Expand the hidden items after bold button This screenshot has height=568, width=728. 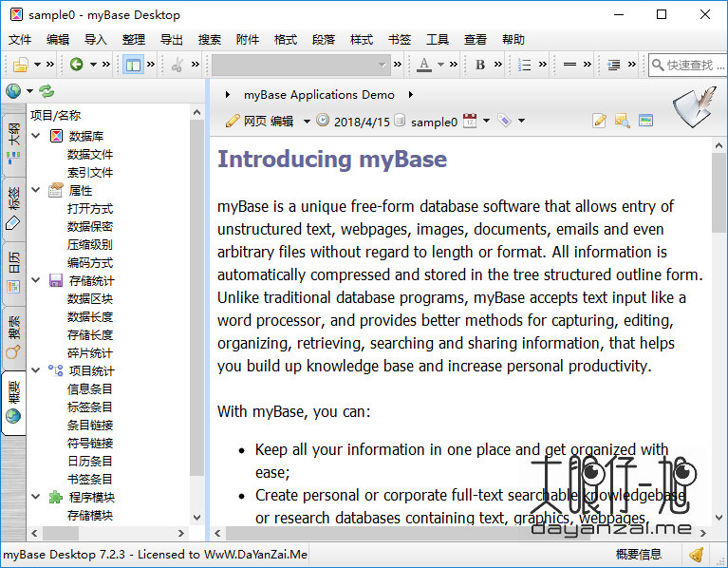coord(497,65)
